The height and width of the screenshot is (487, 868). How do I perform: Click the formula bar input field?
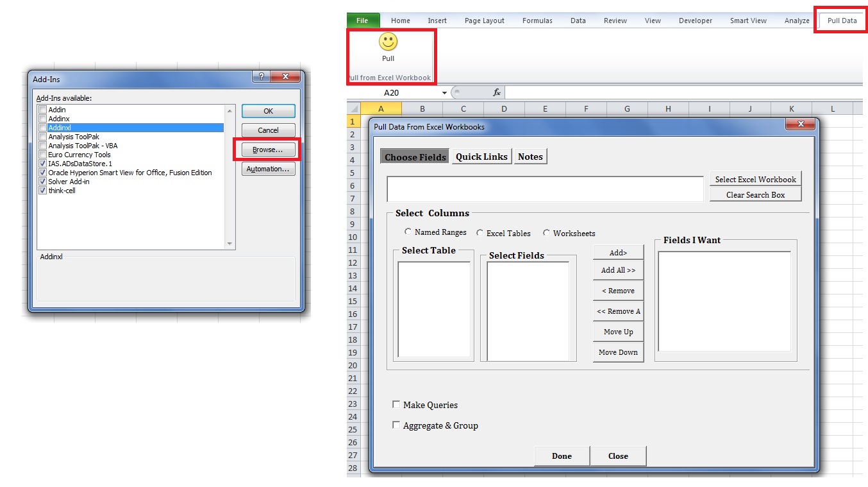[x=683, y=93]
